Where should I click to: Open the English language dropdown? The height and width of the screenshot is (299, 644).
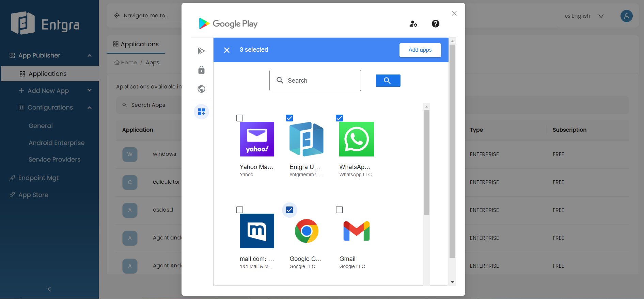pos(584,16)
